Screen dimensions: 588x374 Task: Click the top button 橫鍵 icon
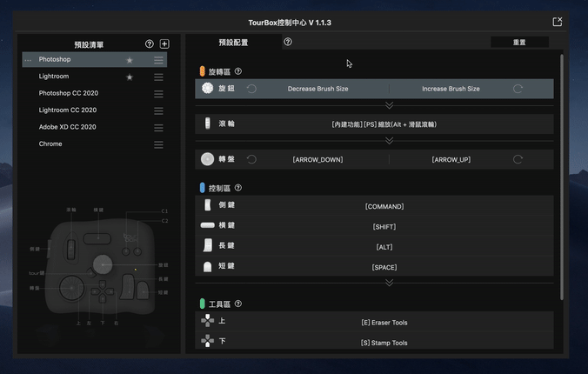point(207,225)
